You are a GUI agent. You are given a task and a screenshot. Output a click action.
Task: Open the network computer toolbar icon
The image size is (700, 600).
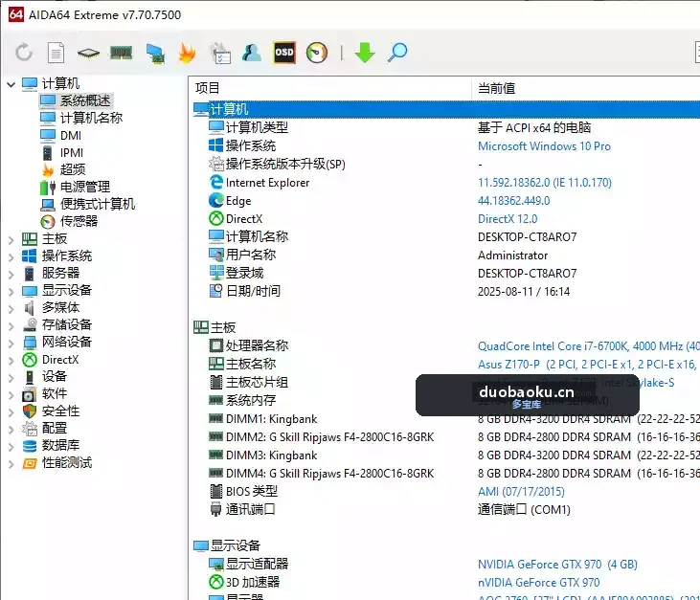pos(154,53)
